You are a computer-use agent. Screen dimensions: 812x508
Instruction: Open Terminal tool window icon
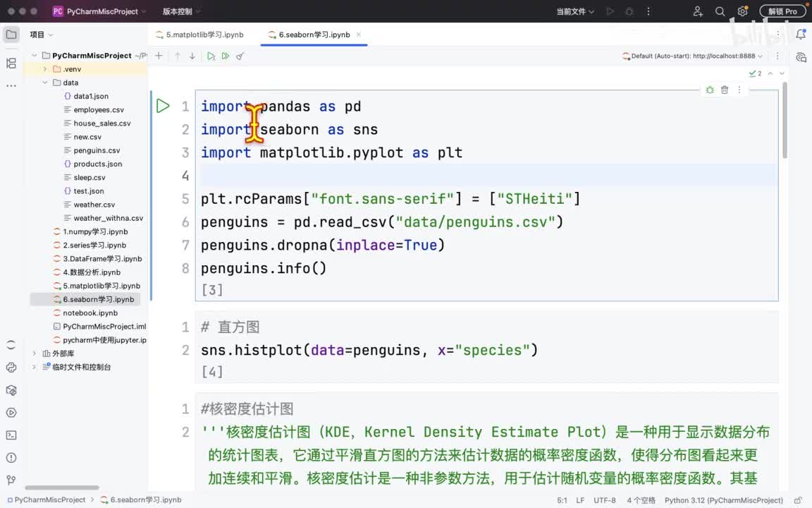[x=11, y=435]
